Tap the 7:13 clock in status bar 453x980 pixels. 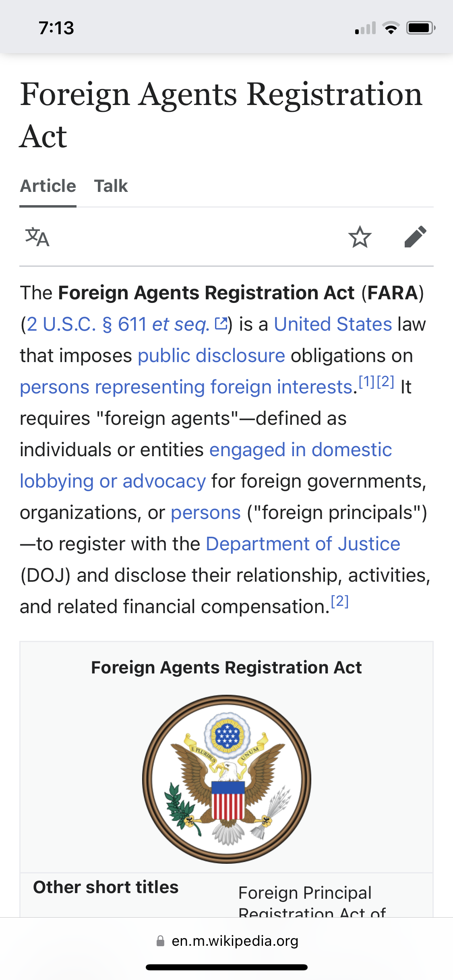tap(56, 28)
